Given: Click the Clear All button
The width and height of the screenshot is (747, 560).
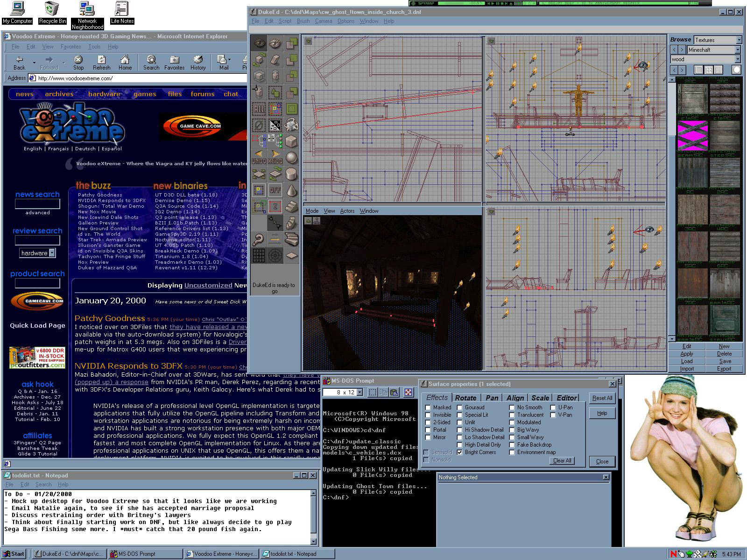Looking at the screenshot, I should click(x=562, y=461).
